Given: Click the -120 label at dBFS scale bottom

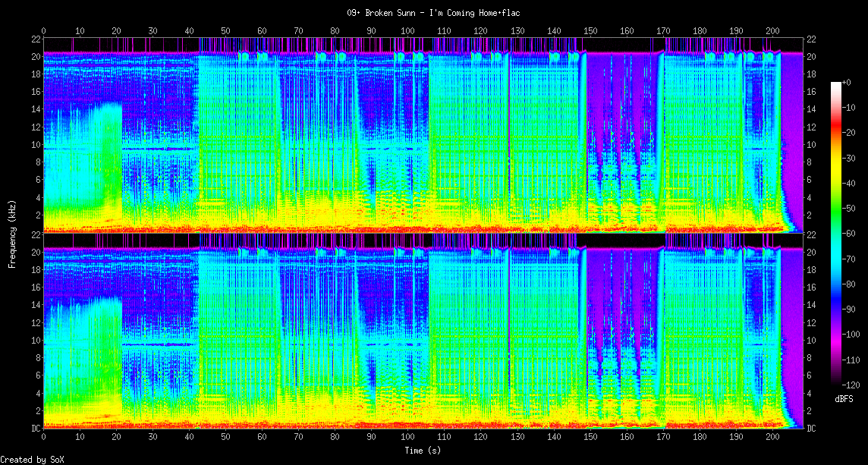Looking at the screenshot, I should click(849, 384).
